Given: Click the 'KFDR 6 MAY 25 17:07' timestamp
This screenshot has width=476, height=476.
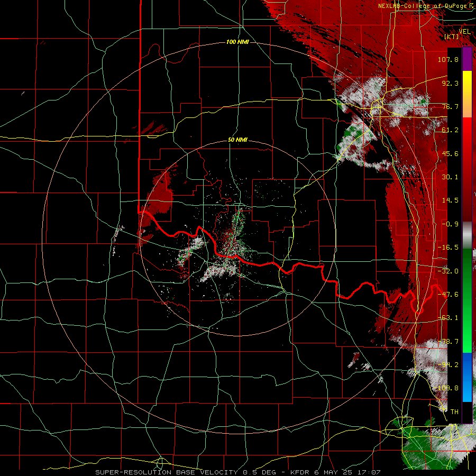Looking at the screenshot, I should pos(335,472).
